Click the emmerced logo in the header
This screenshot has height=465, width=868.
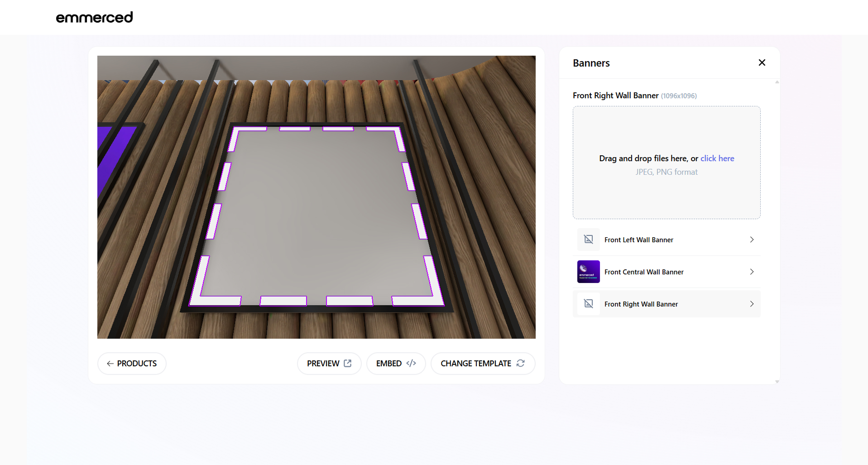pos(94,17)
